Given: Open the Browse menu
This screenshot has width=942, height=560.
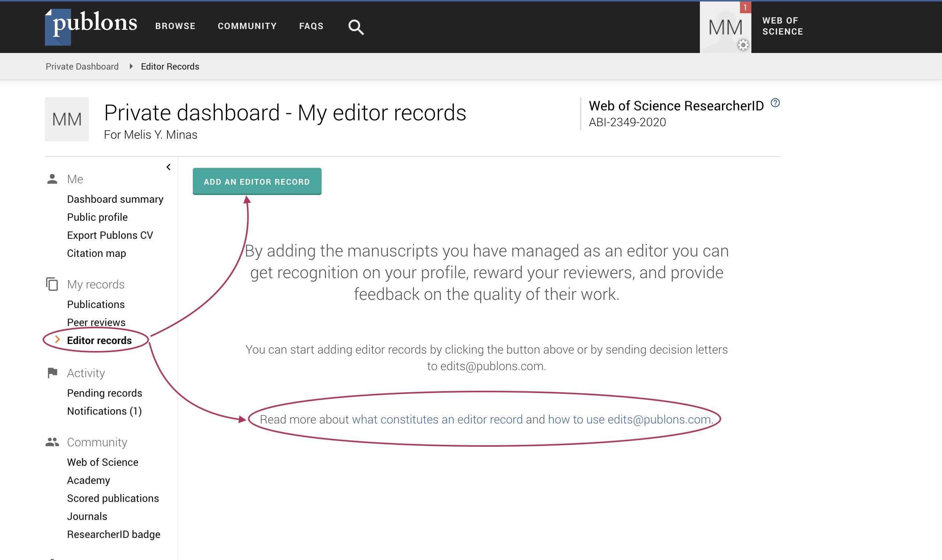Looking at the screenshot, I should click(175, 26).
